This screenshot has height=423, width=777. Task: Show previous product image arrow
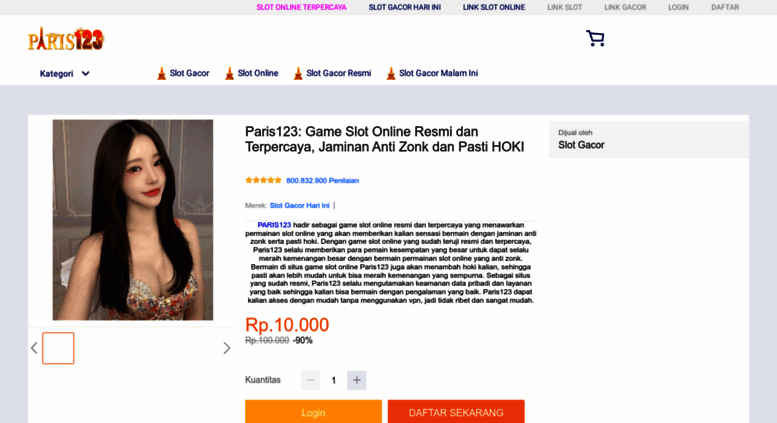click(x=34, y=348)
